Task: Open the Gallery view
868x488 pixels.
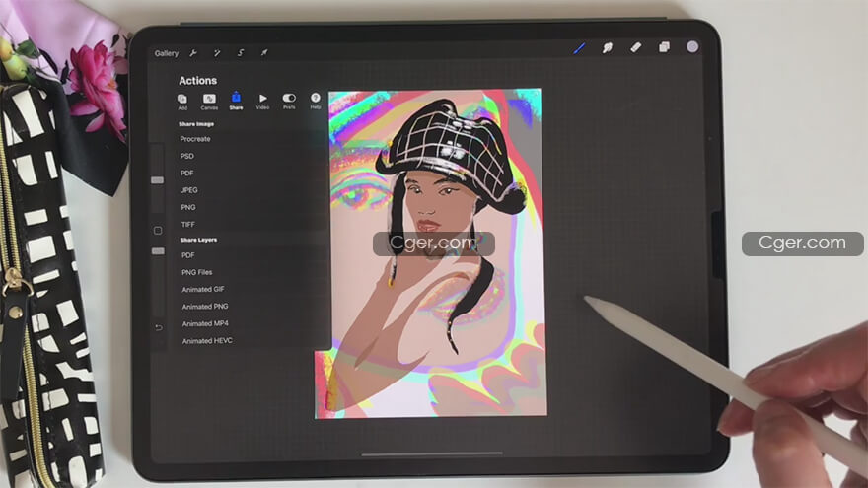Action: (166, 53)
